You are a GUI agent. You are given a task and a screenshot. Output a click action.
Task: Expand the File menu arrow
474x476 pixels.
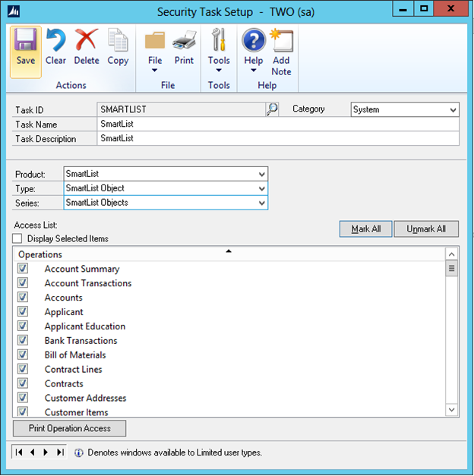tap(155, 70)
